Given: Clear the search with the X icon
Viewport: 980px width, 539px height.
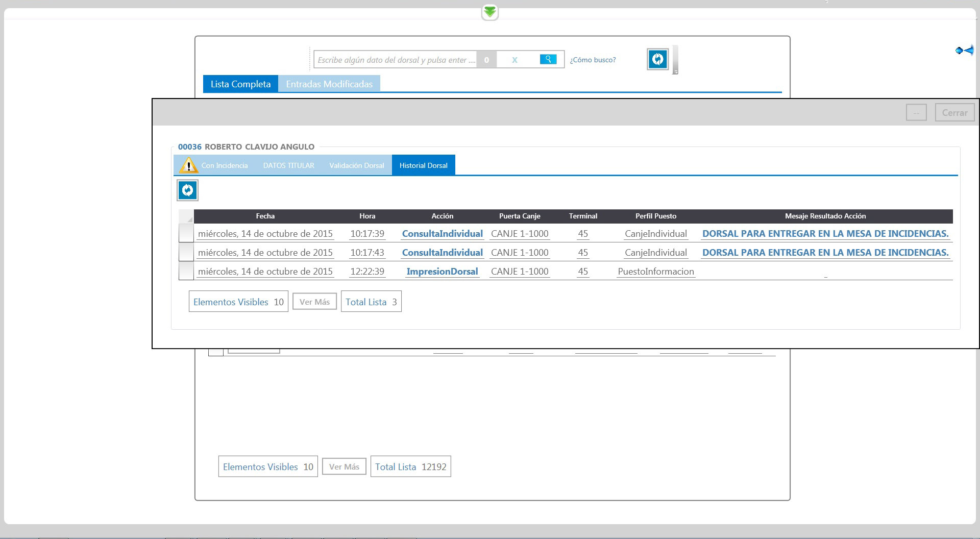Looking at the screenshot, I should tap(514, 60).
